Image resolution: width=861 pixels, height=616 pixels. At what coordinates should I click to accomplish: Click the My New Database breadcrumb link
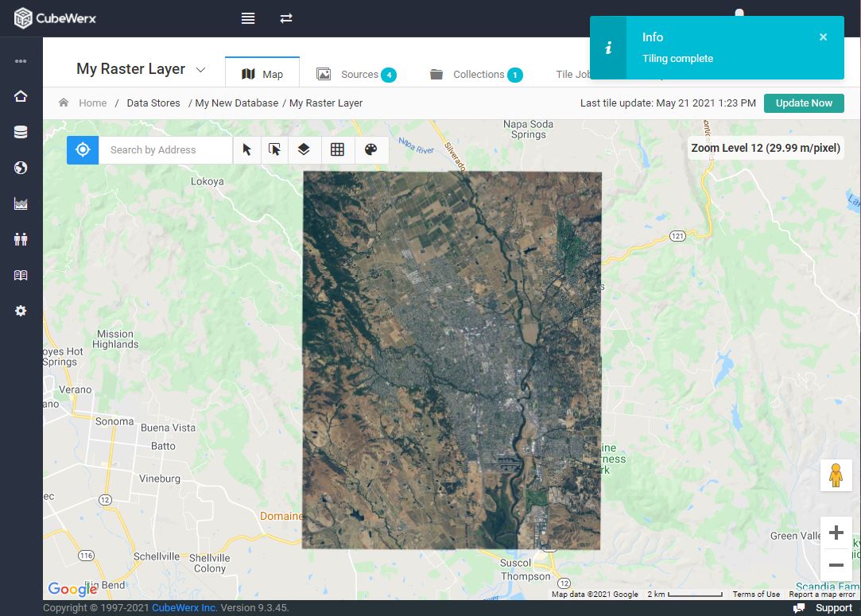point(237,103)
